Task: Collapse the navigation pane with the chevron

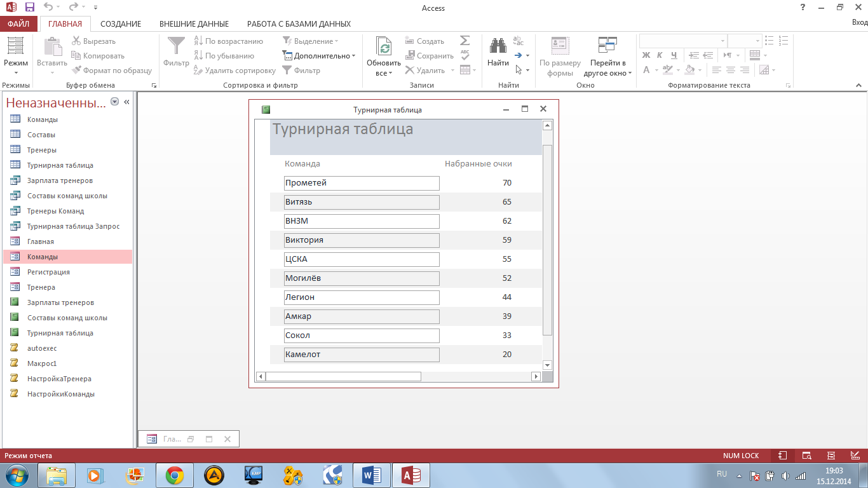Action: point(126,102)
